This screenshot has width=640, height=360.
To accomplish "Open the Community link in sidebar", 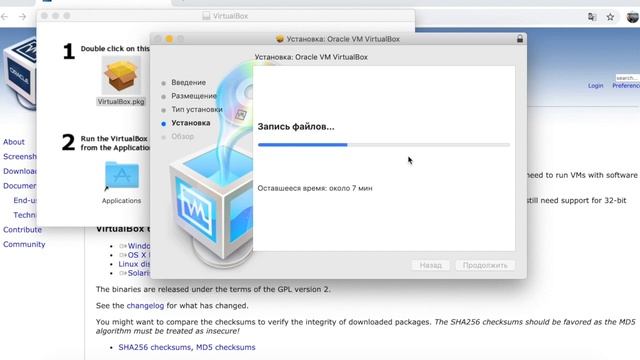I will 24,244.
